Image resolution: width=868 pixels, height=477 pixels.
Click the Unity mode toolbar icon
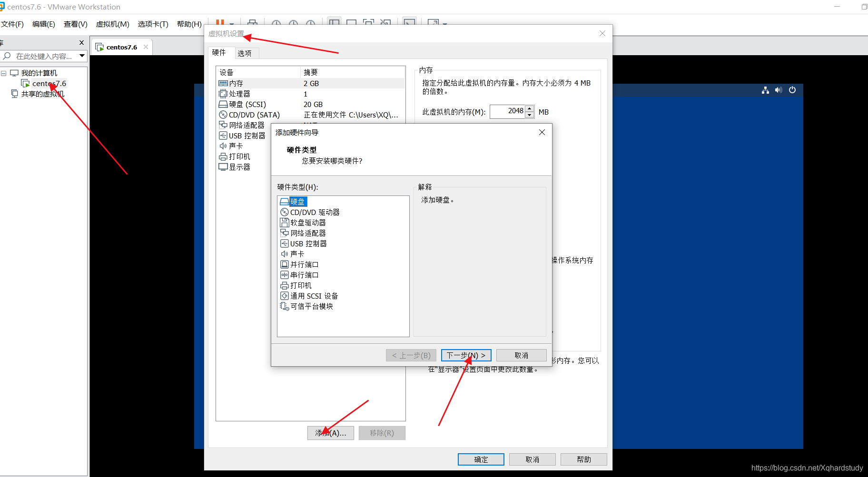click(385, 22)
